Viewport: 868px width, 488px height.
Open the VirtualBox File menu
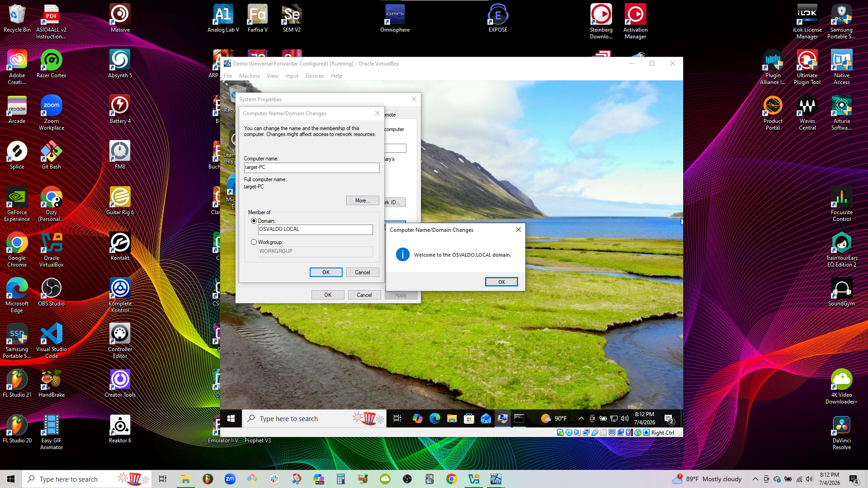(228, 76)
